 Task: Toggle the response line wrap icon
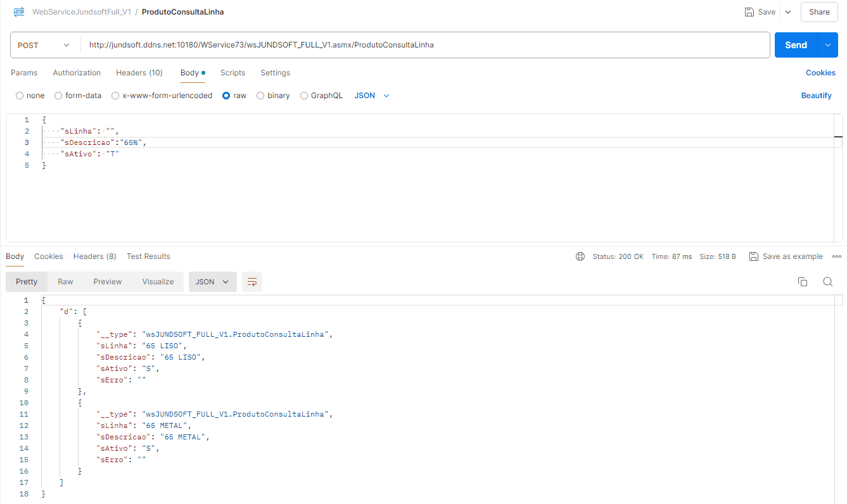pos(252,282)
